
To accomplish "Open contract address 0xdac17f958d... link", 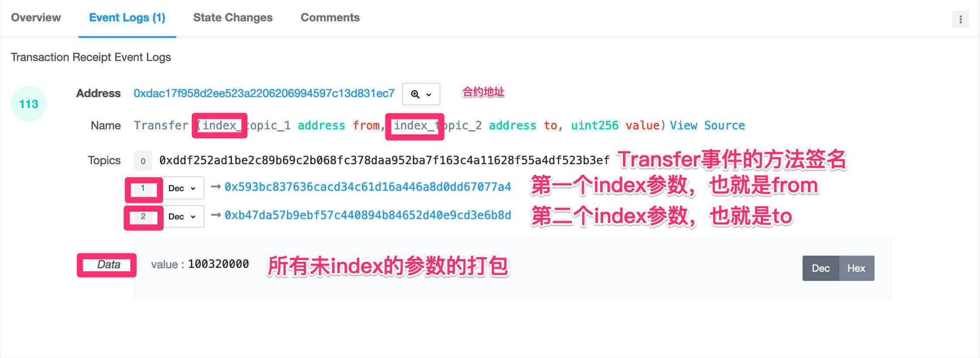I will coord(264,93).
